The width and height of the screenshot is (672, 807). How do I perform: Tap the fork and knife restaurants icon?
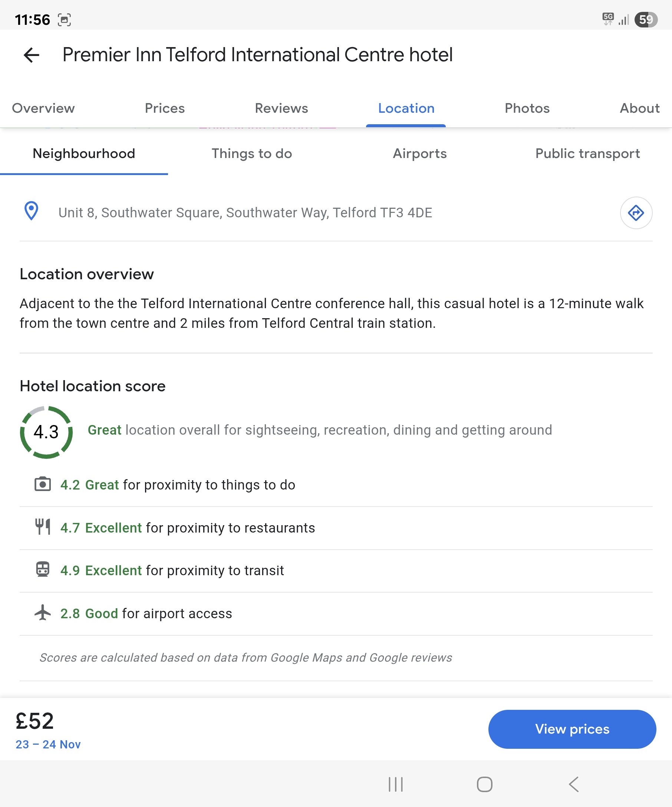[x=43, y=527]
